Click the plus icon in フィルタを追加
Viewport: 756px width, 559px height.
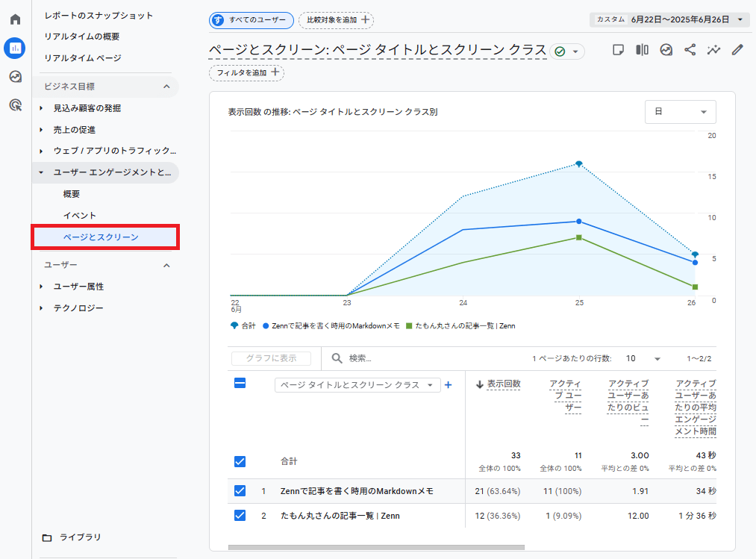275,72
